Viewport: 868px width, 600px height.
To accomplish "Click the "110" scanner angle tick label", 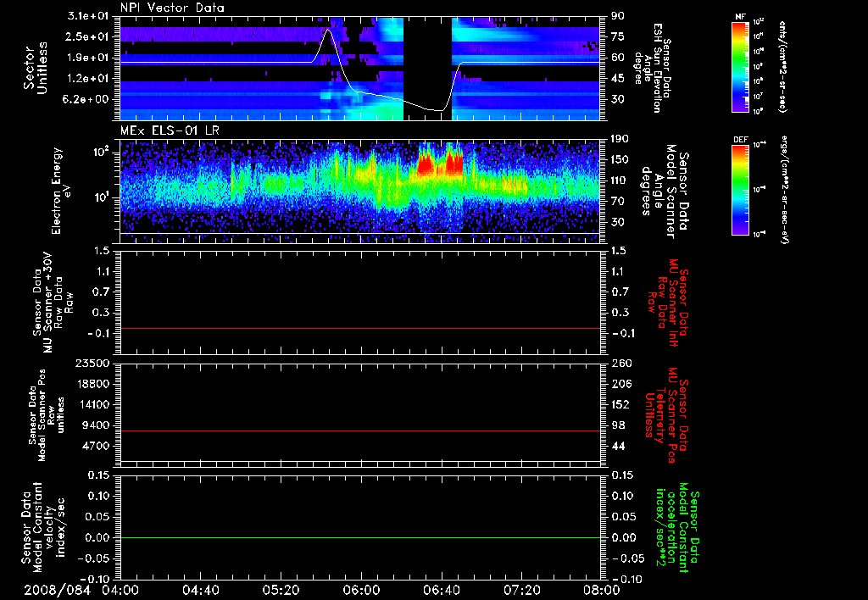I will point(620,181).
